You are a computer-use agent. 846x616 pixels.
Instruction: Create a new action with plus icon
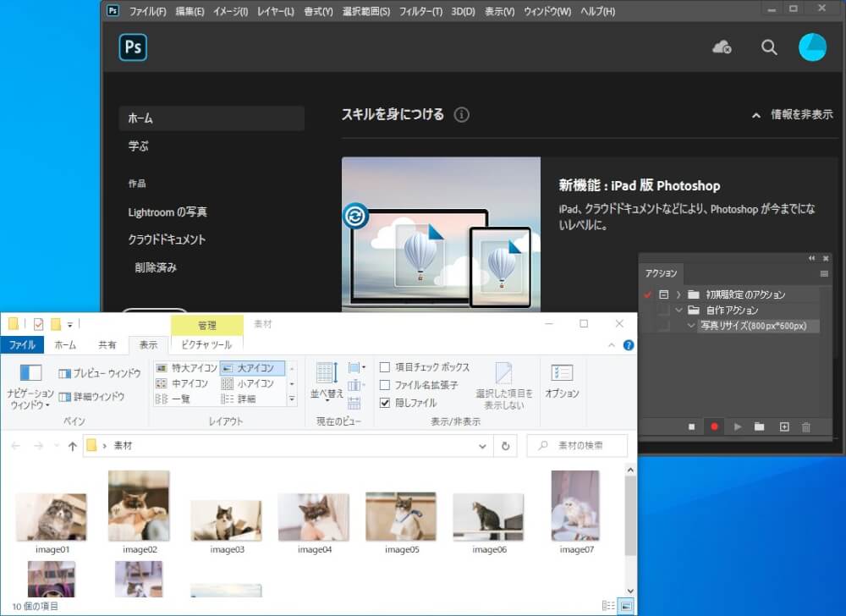[784, 426]
